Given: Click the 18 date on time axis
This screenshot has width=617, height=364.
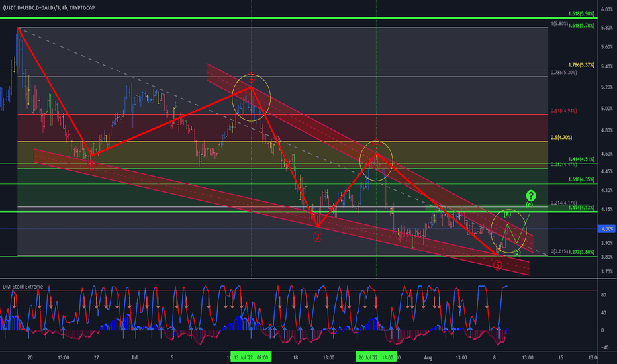Looking at the screenshot, I should (x=295, y=357).
